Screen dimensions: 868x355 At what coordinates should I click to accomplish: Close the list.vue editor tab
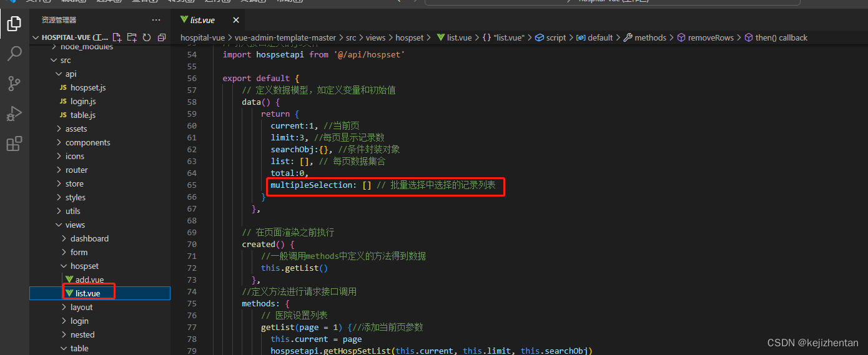coord(235,20)
